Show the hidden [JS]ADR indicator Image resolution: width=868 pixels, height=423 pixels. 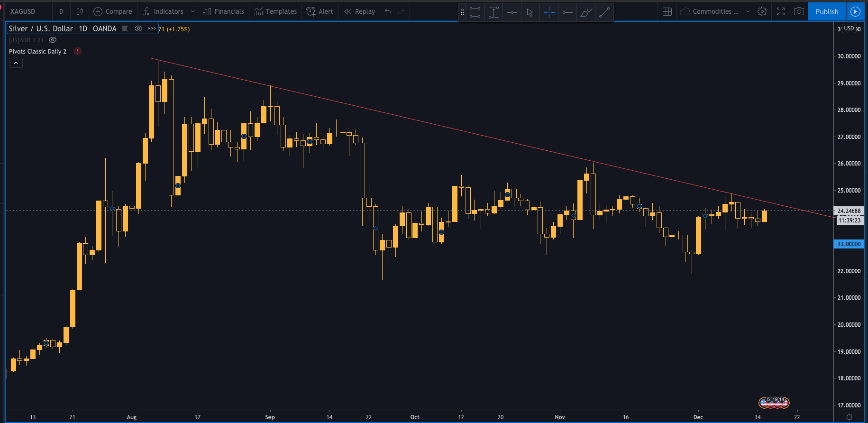tap(53, 40)
